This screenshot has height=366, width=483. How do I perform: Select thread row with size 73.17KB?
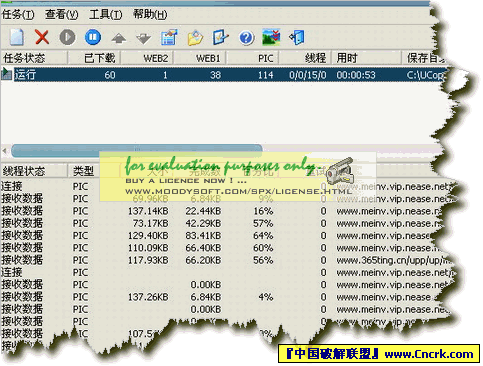click(x=220, y=223)
